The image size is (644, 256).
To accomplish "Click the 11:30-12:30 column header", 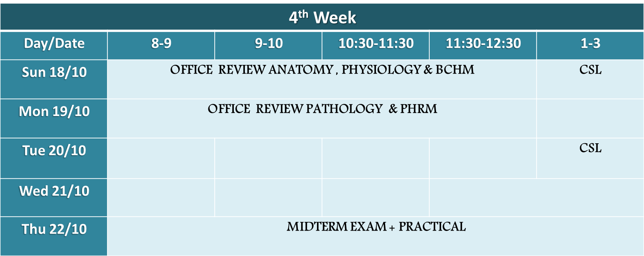I will pyautogui.click(x=483, y=45).
